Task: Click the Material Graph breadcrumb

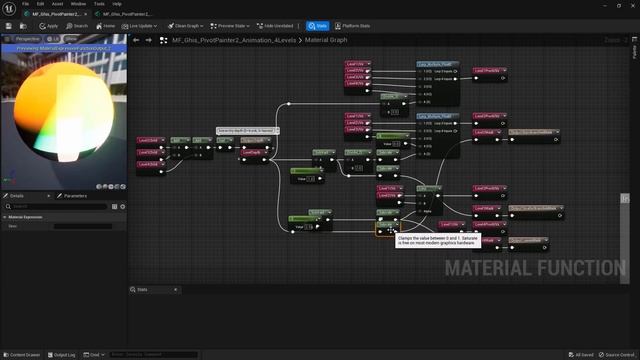Action: coord(326,40)
